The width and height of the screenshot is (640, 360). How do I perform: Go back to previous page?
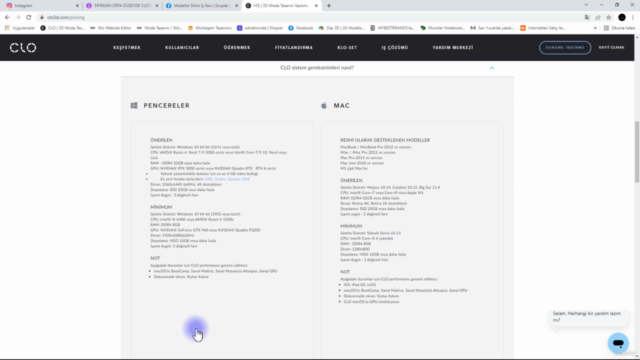tap(7, 18)
